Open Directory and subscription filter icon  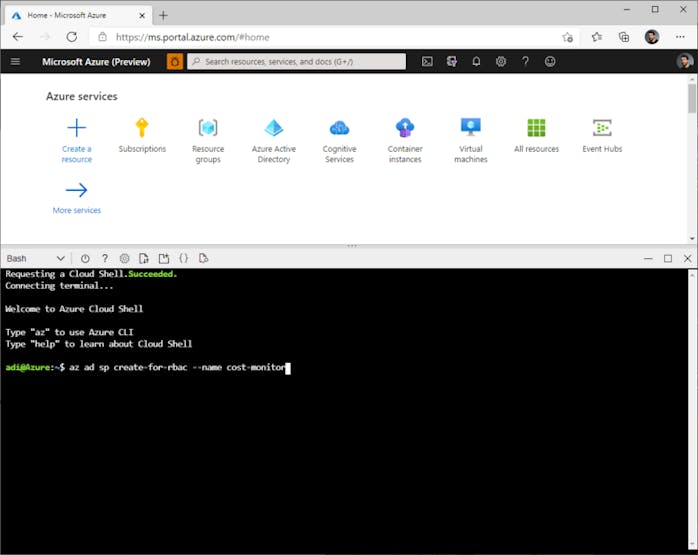click(x=452, y=61)
